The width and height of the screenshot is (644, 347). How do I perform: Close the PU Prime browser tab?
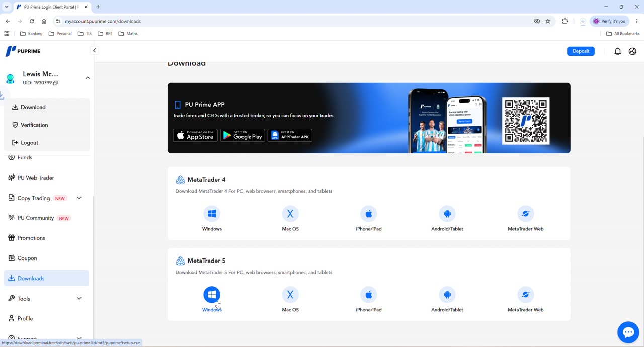(x=86, y=7)
